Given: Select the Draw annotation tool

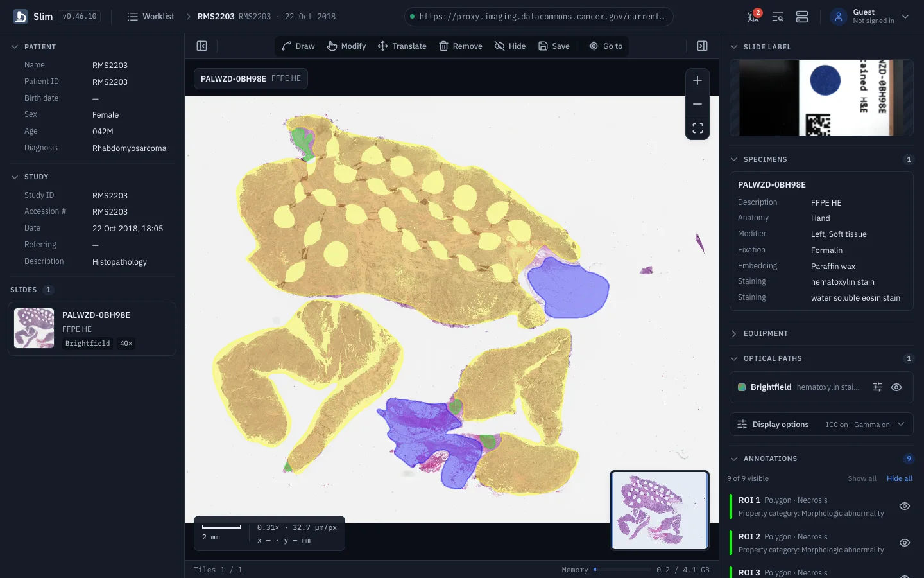Looking at the screenshot, I should click(298, 46).
